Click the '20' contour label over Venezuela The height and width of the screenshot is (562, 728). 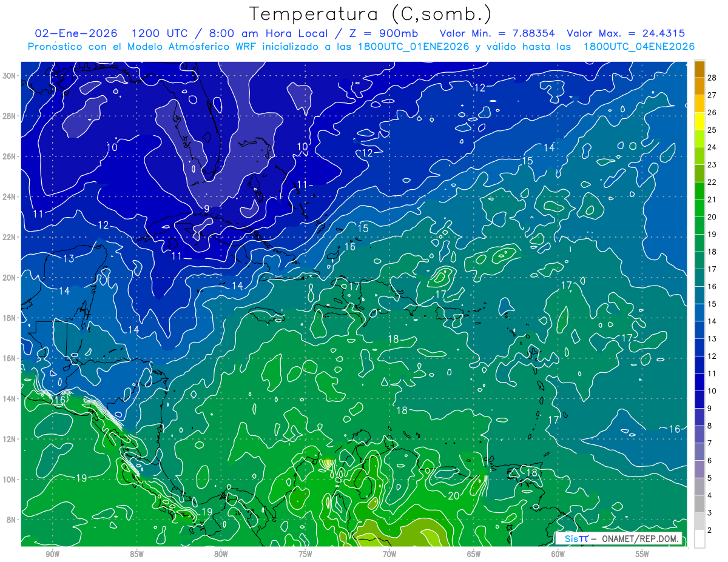coord(453,495)
